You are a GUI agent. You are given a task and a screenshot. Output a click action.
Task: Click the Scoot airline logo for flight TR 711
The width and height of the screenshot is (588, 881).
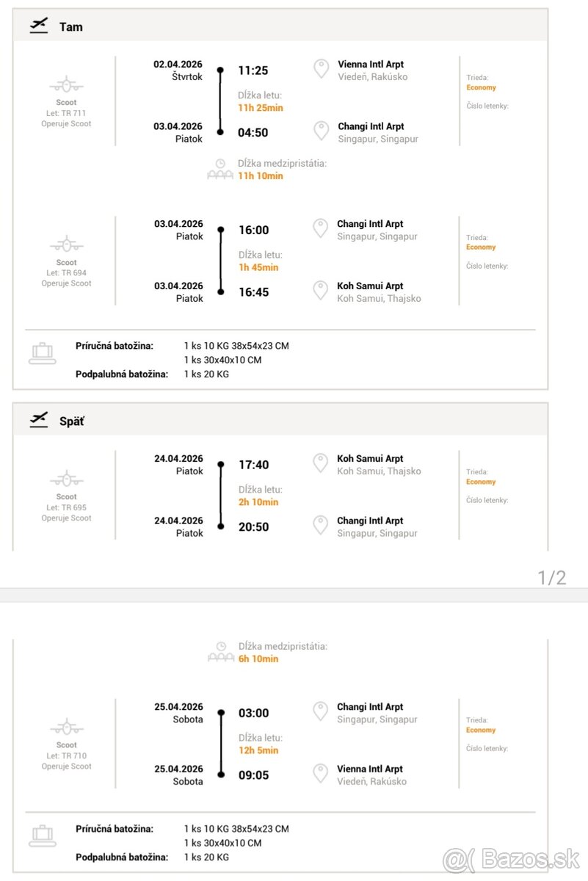66,84
